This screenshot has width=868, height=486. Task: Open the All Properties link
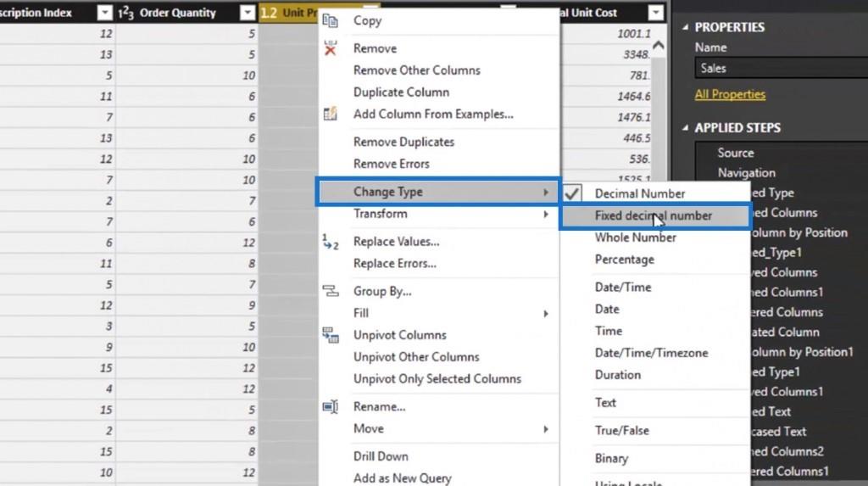click(730, 94)
